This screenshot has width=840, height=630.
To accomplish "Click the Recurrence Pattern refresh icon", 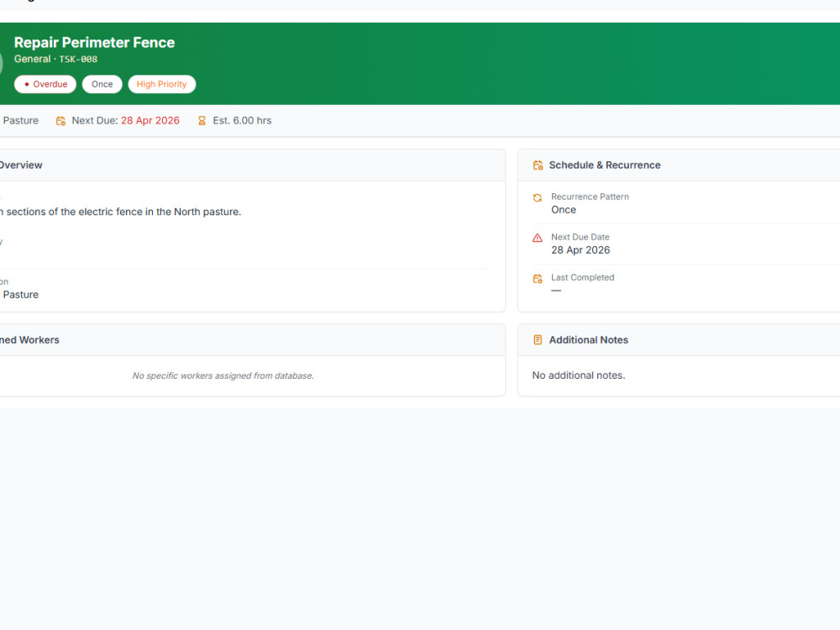I will point(538,197).
